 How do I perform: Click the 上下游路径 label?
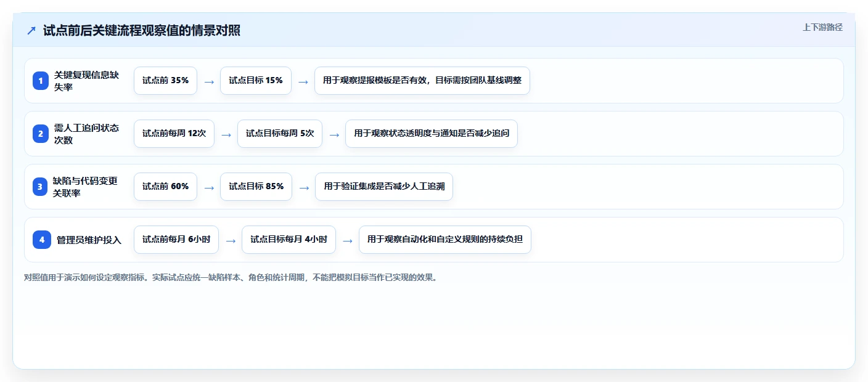[822, 27]
